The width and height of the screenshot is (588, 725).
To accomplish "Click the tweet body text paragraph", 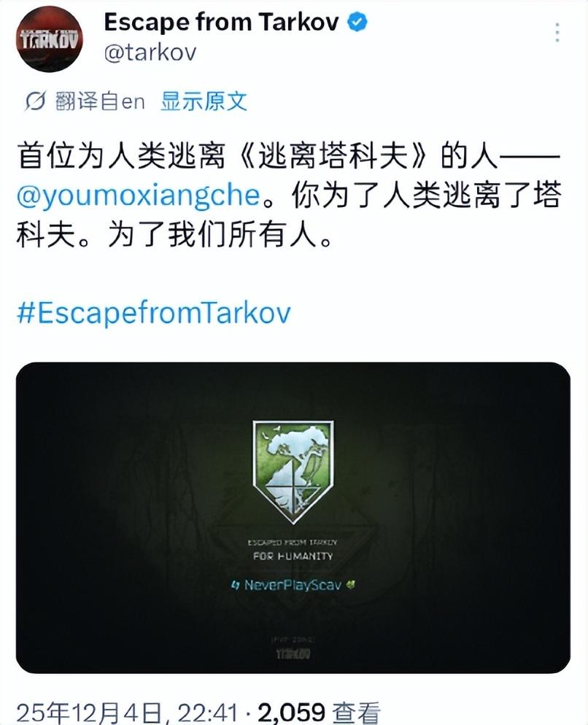I will 288,195.
